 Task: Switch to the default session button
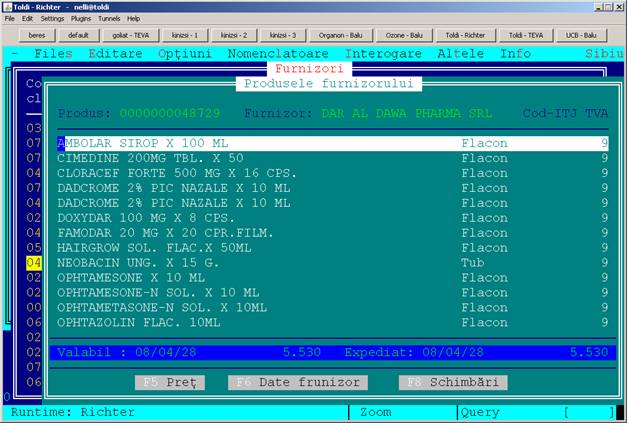(78, 35)
